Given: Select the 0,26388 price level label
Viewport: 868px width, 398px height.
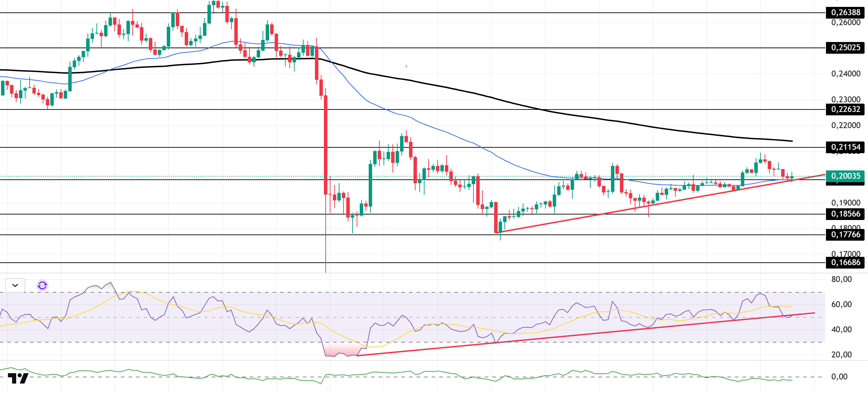Looking at the screenshot, I should coord(845,12).
